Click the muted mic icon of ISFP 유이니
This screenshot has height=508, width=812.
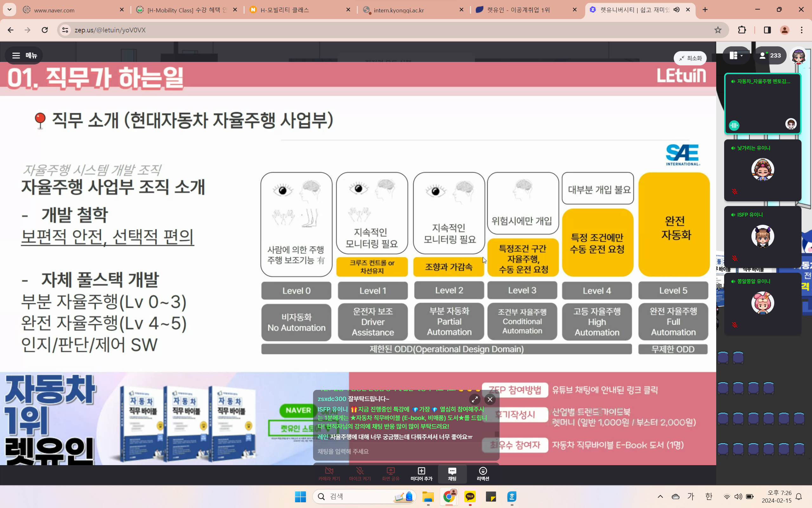coord(735,258)
